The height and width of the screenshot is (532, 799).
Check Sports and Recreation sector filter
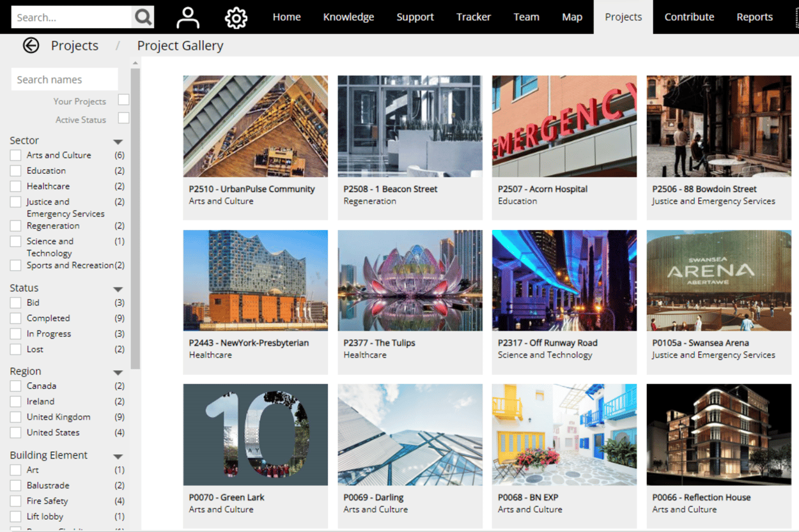pos(16,266)
